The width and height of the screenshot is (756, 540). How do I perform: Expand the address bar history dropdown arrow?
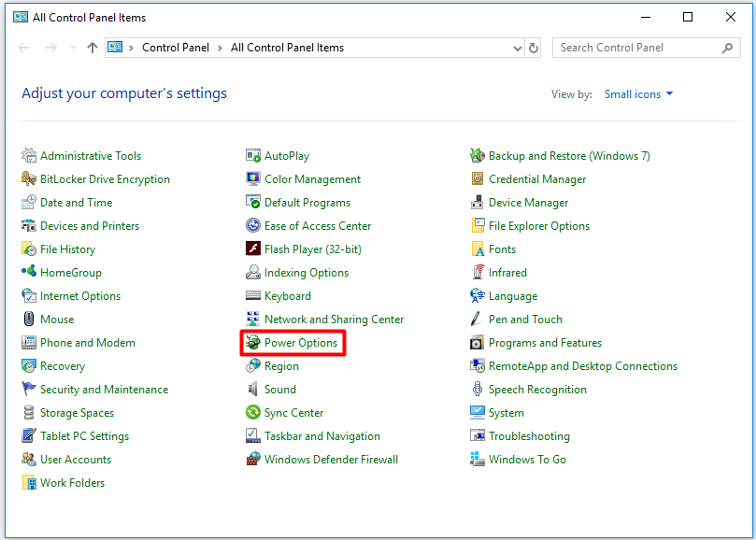[x=518, y=49]
